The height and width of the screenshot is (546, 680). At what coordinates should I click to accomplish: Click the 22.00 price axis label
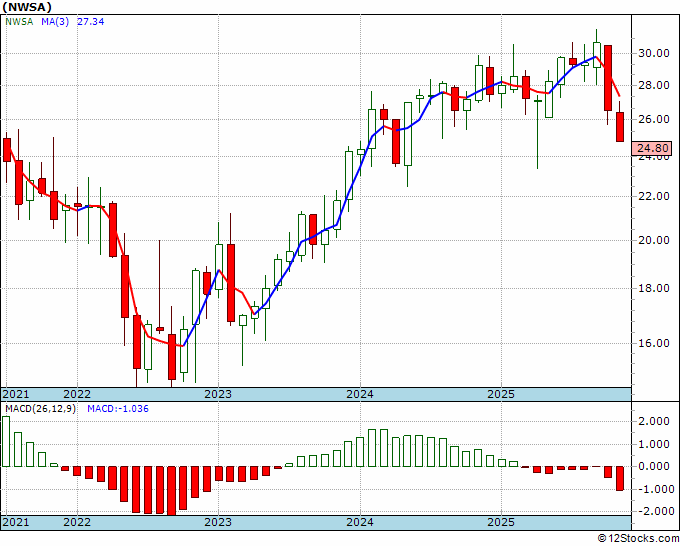[x=654, y=196]
